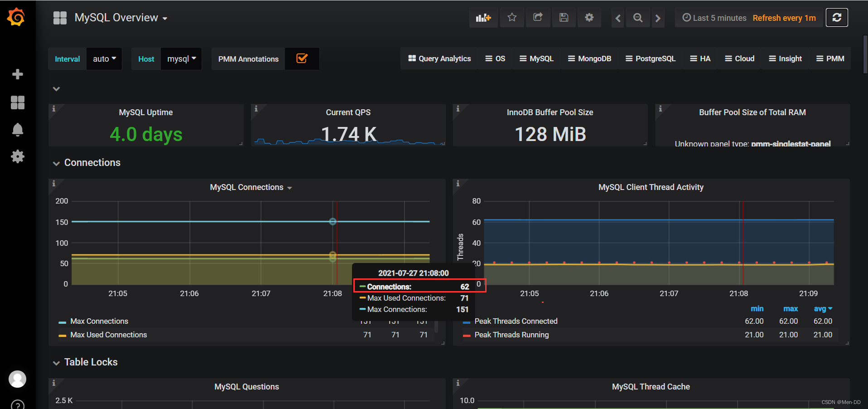The height and width of the screenshot is (409, 868).
Task: Open info icon on Buffer Pool Size of Total RAM
Action: coord(660,109)
